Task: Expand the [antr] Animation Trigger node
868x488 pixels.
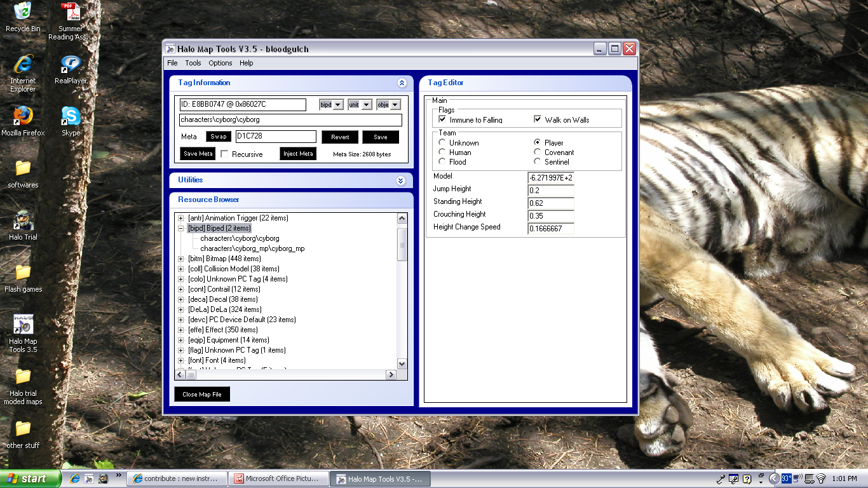Action: point(181,218)
